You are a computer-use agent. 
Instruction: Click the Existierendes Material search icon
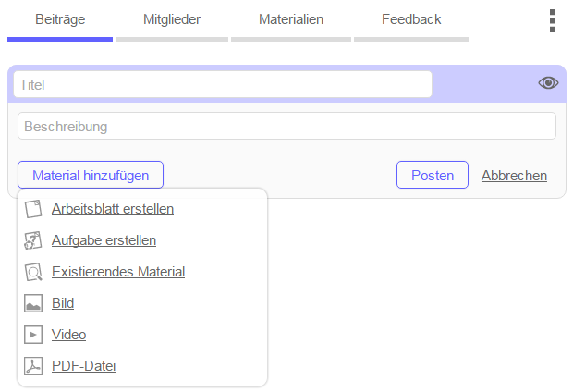(33, 272)
